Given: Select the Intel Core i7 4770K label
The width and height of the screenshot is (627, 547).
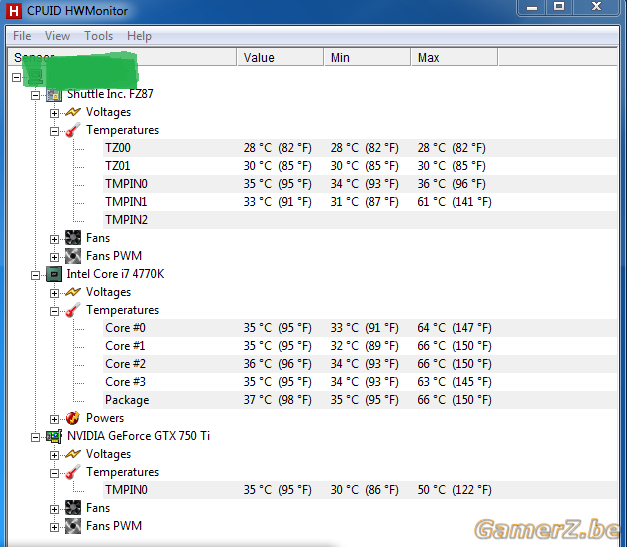Looking at the screenshot, I should coord(115,274).
